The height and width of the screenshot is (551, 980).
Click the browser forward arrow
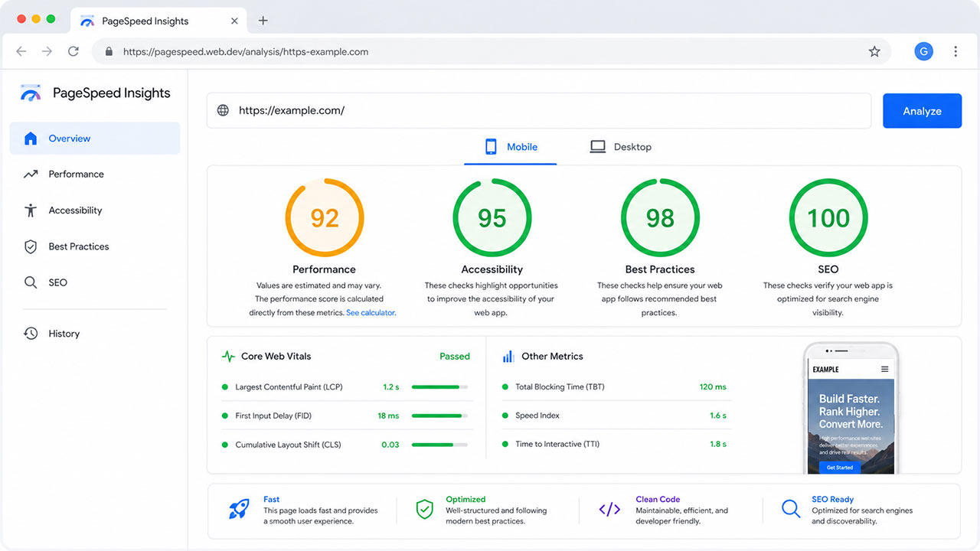[47, 51]
